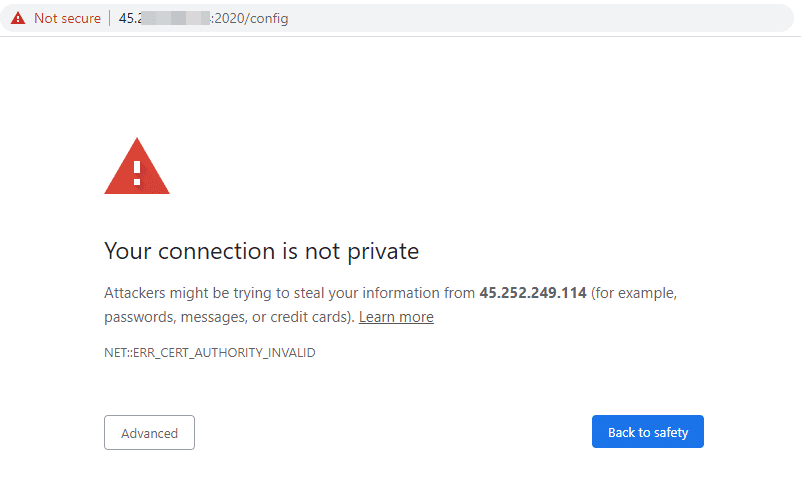Open the Advanced options button
The width and height of the screenshot is (801, 490).
click(x=149, y=433)
